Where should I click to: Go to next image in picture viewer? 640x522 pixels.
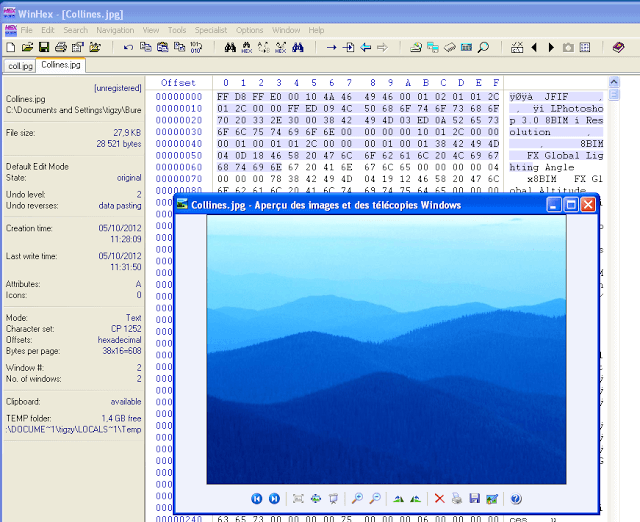pyautogui.click(x=274, y=498)
